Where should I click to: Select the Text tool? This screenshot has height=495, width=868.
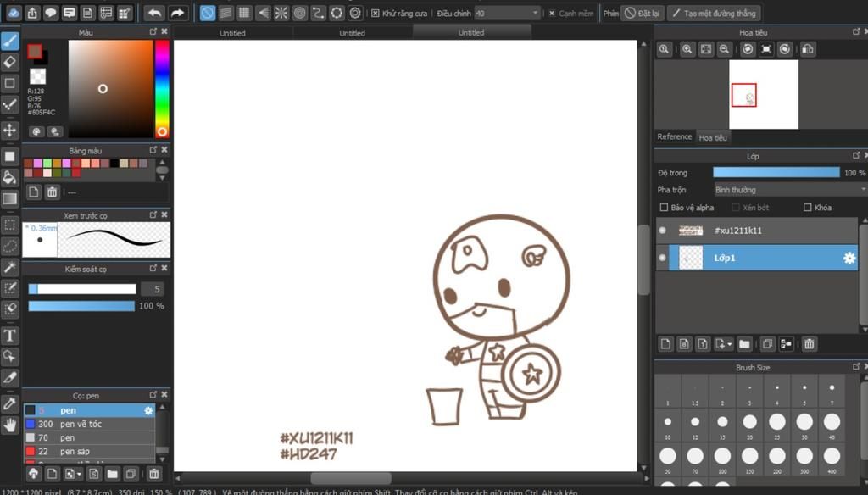click(x=10, y=336)
